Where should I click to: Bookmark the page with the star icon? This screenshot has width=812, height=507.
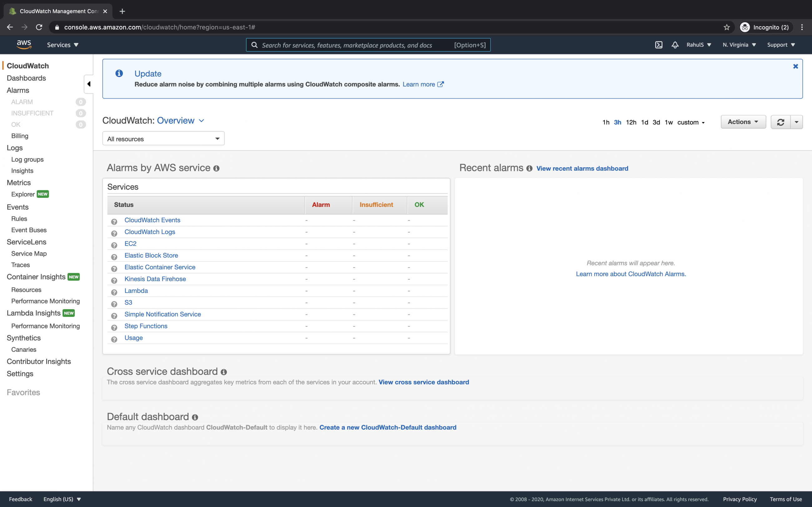coord(726,27)
